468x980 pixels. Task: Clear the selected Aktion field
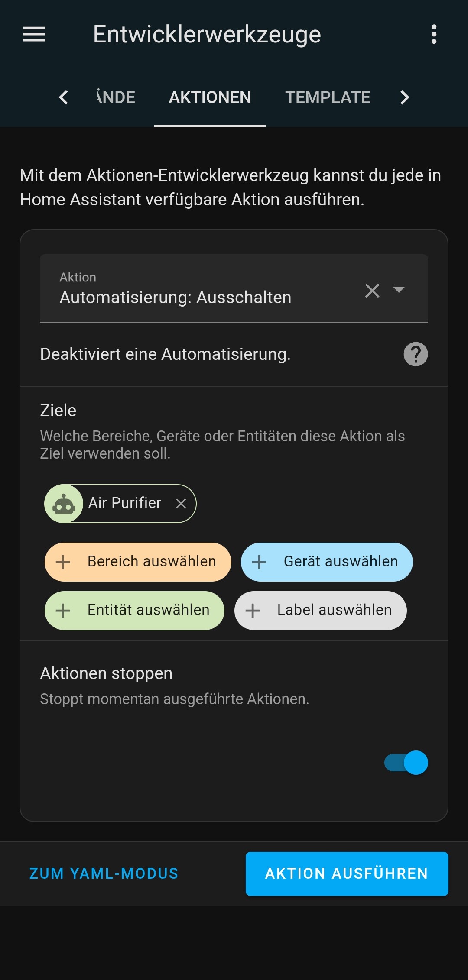coord(372,291)
